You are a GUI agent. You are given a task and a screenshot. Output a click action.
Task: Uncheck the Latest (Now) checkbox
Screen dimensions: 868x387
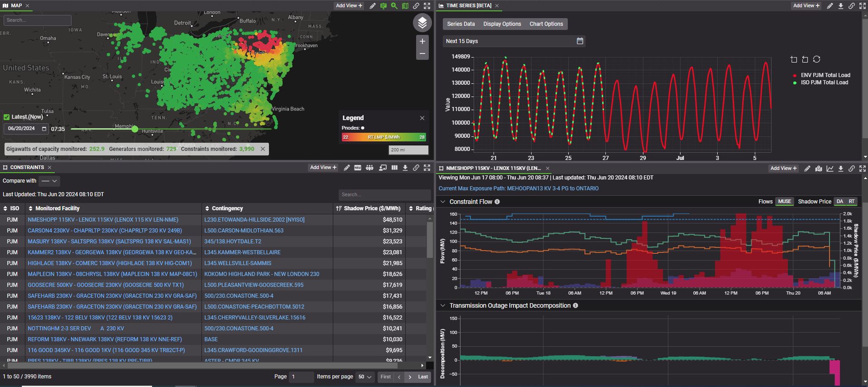pos(7,117)
